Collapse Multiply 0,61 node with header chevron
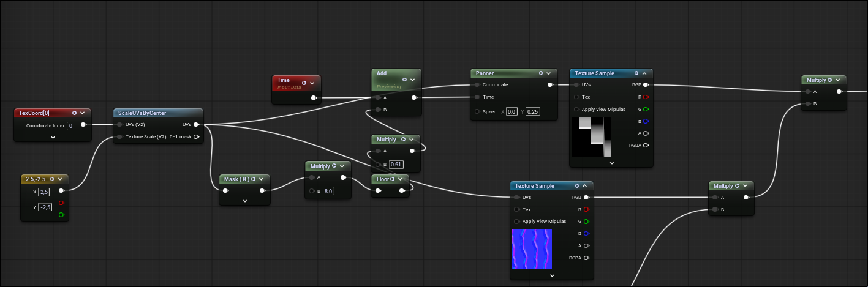This screenshot has width=868, height=287. [x=412, y=140]
